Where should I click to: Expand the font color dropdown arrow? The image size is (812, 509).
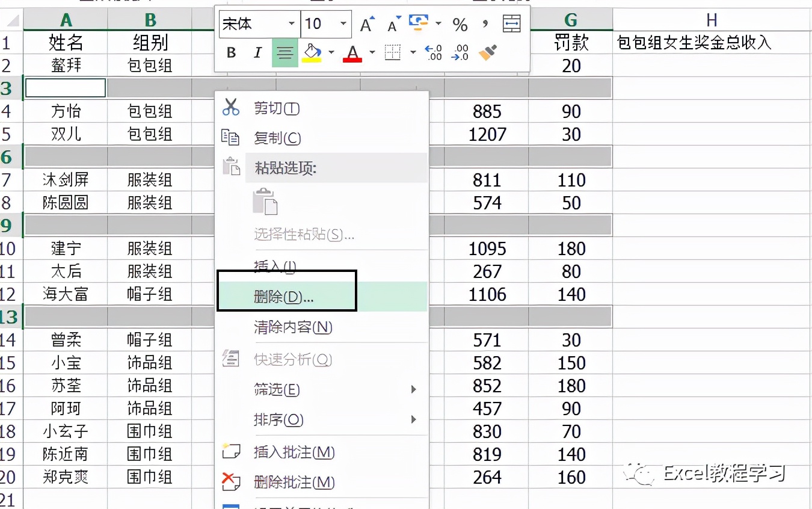click(x=372, y=53)
